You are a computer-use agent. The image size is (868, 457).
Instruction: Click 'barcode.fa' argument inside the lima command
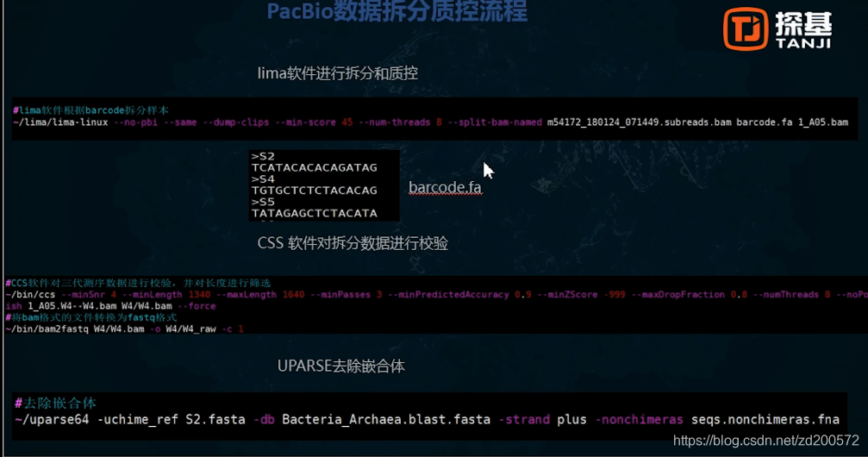tap(765, 122)
